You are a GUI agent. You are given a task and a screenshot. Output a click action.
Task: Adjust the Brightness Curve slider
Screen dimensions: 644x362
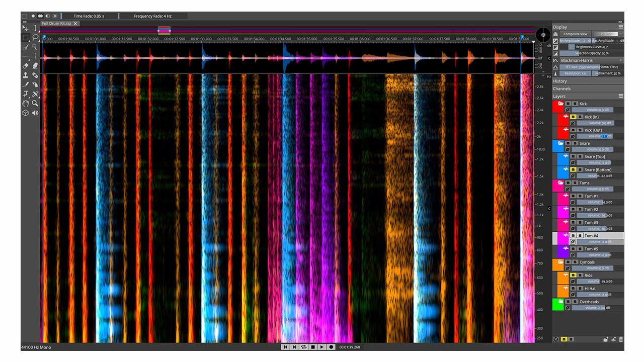pos(592,47)
